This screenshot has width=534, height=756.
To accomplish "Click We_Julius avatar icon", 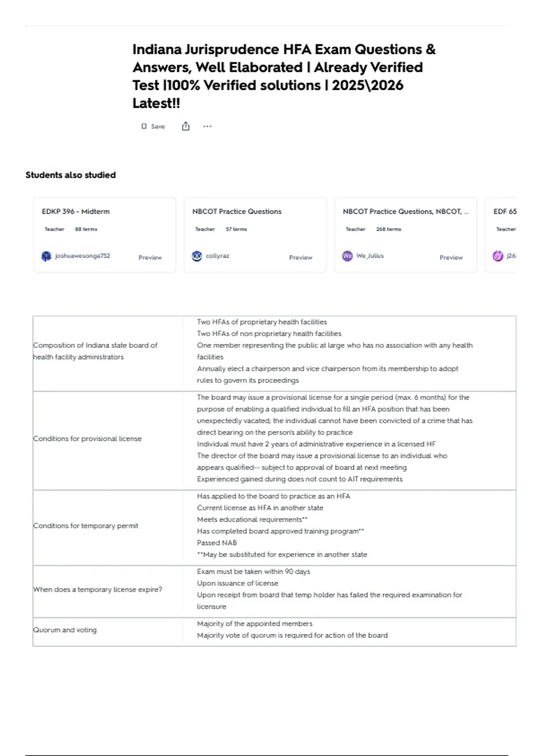I will (x=347, y=256).
